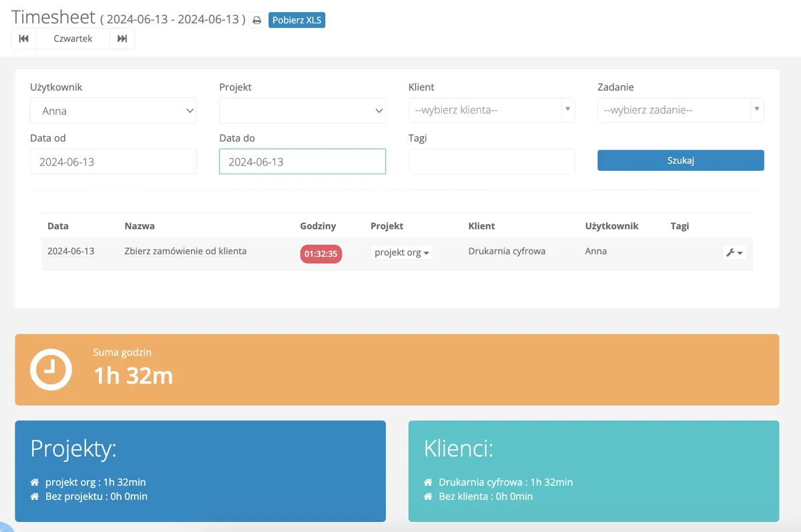Screen dimensions: 801x532
Task: Click the clock icon in Suma godzin panel
Action: tap(51, 369)
